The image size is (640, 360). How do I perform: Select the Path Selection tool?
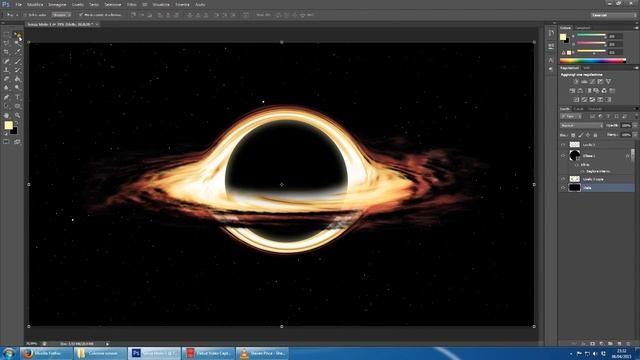(x=7, y=106)
